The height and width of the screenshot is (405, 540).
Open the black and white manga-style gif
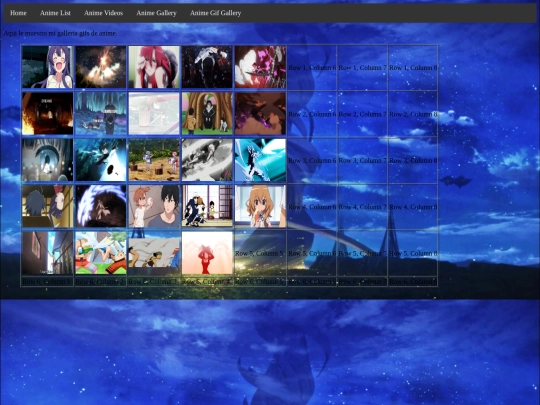(x=207, y=160)
